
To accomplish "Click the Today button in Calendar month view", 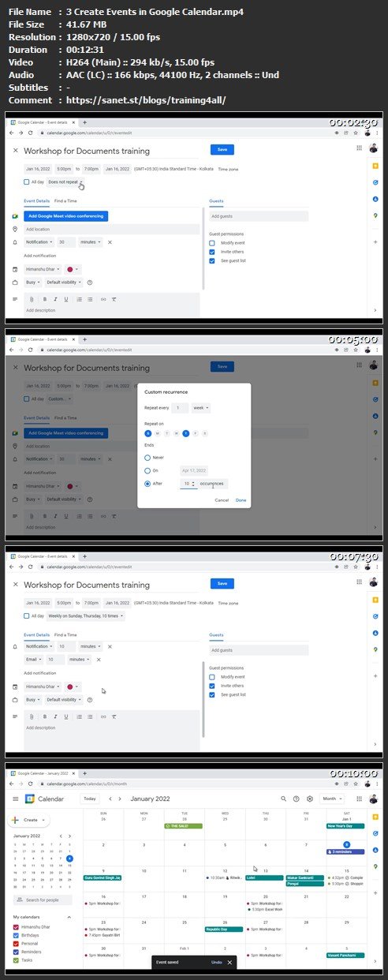I will point(90,799).
